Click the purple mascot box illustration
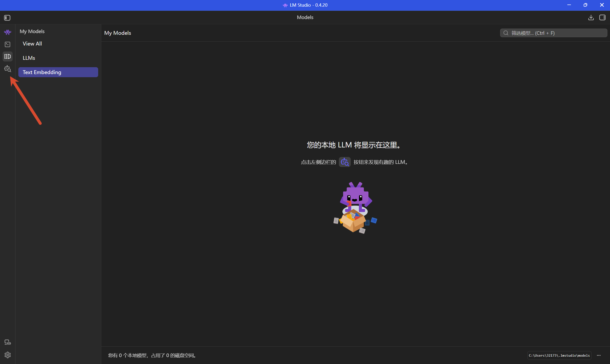The image size is (610, 364). [355, 207]
